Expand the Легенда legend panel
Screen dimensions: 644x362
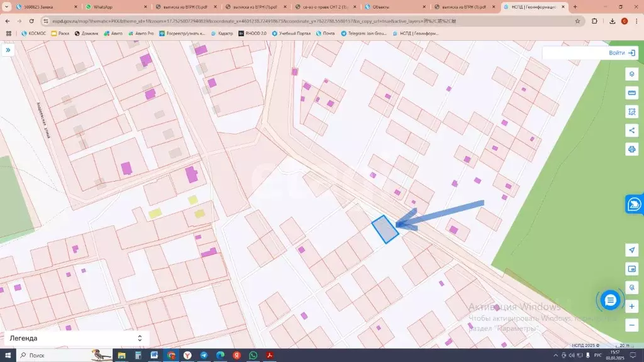pyautogui.click(x=77, y=338)
